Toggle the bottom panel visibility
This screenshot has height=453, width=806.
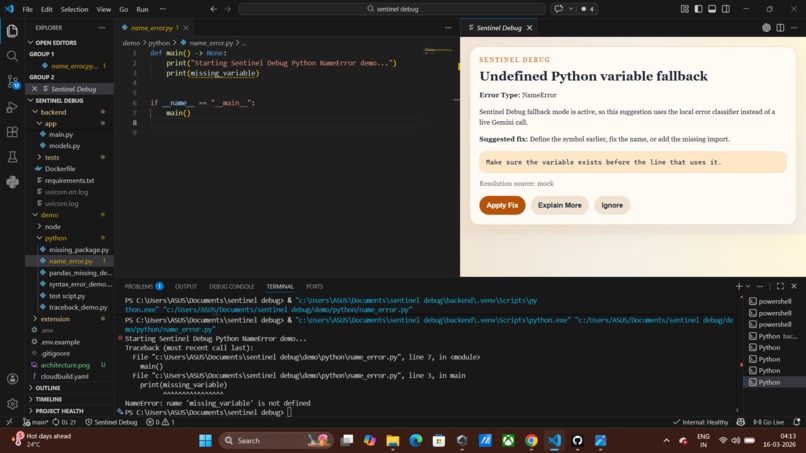point(712,9)
